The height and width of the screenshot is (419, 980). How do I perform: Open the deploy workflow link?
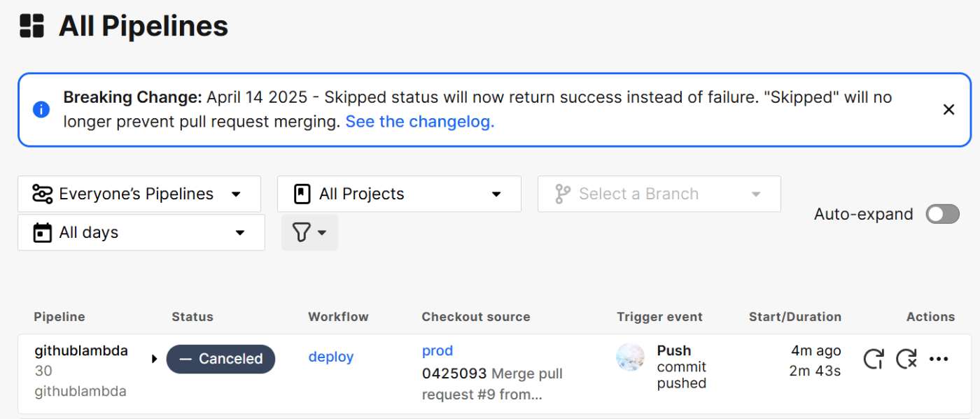[331, 357]
